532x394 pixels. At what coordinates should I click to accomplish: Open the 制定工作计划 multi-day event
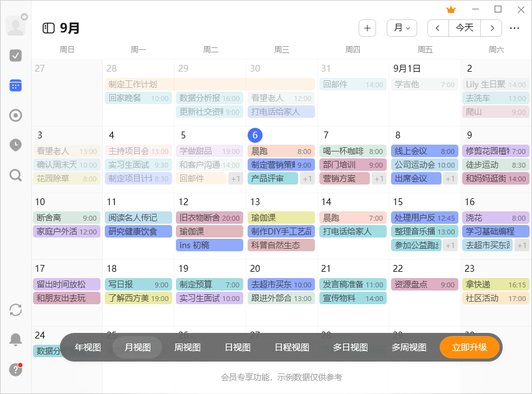point(210,84)
